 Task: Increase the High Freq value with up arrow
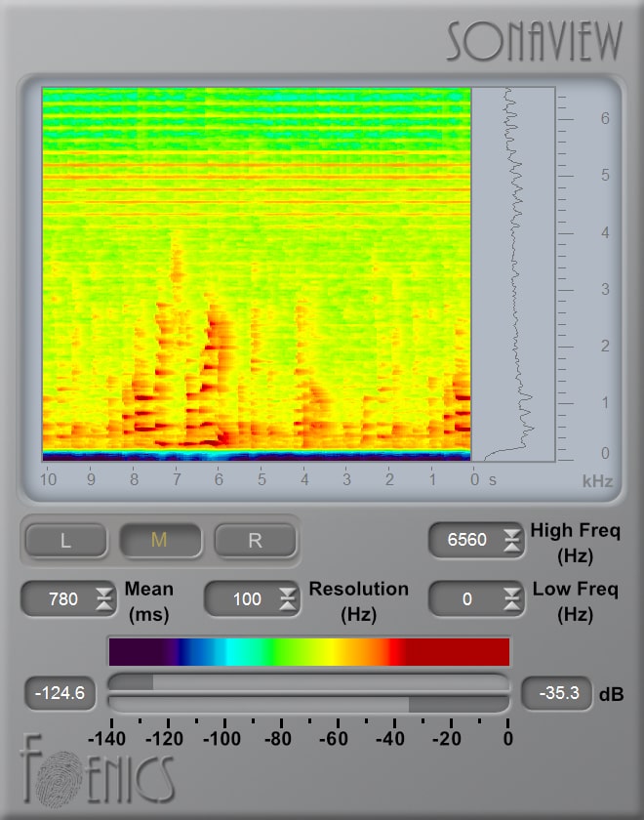[511, 533]
